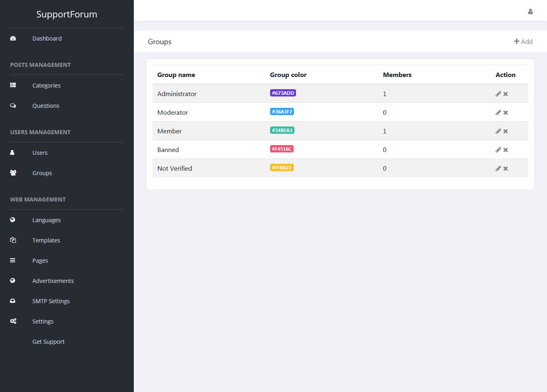
Task: Click the #673ADD purple color badge
Action: 283,93
